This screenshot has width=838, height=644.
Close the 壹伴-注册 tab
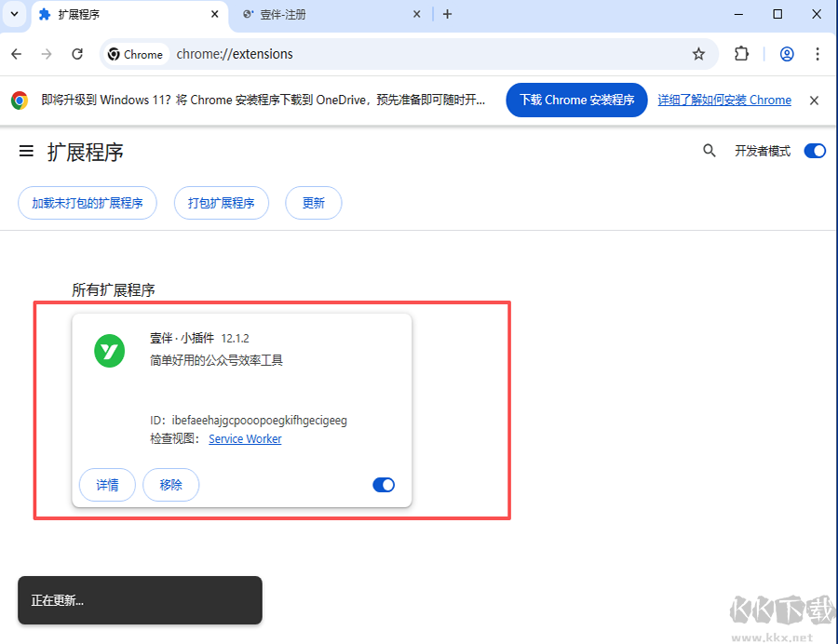pos(417,14)
